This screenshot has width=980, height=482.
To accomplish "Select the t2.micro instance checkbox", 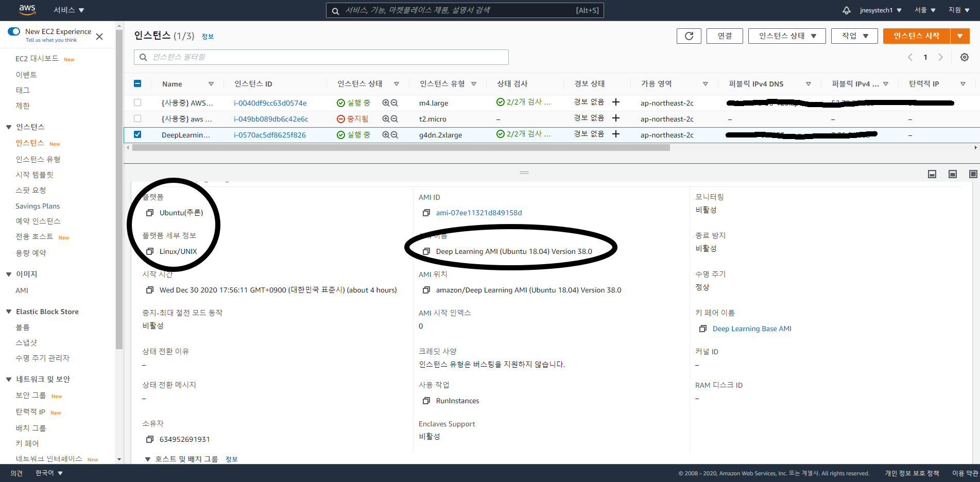I will click(137, 118).
